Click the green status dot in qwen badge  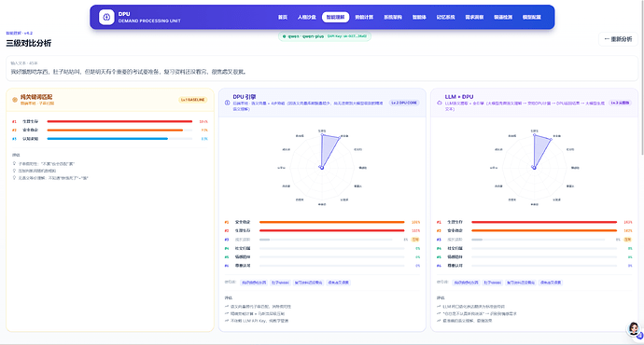[285, 36]
